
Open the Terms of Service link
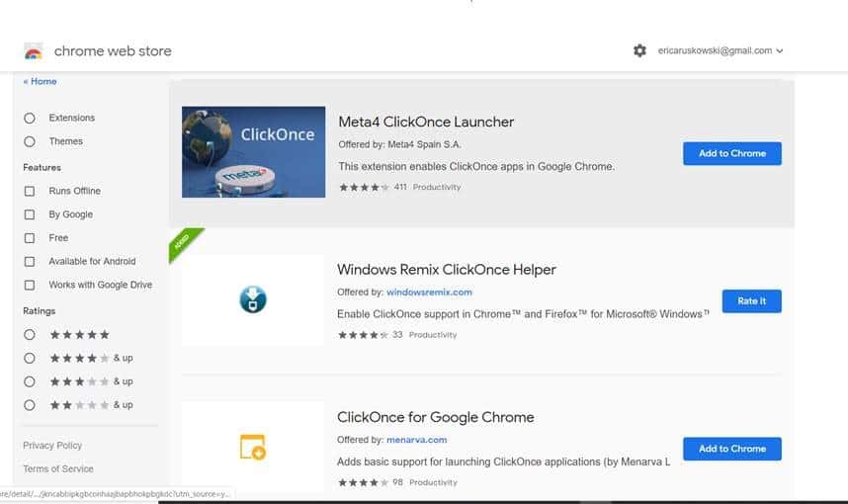pos(58,468)
